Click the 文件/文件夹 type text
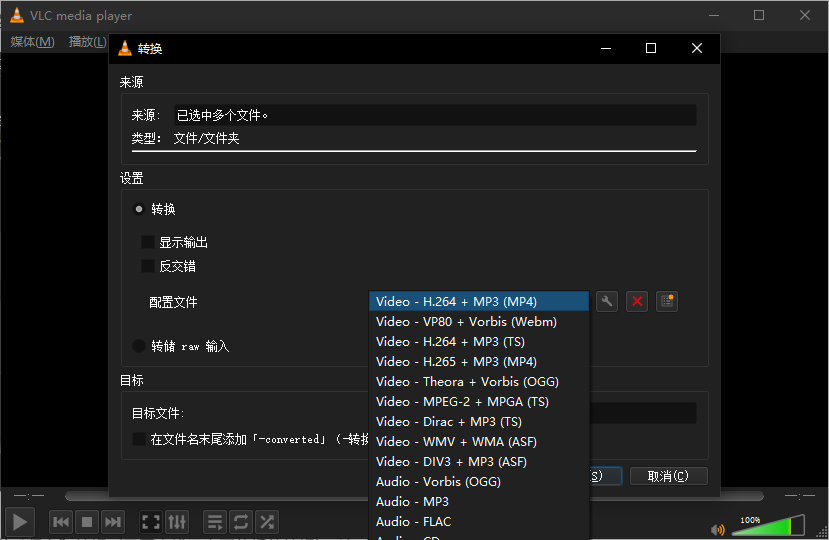The image size is (829, 540). [207, 139]
